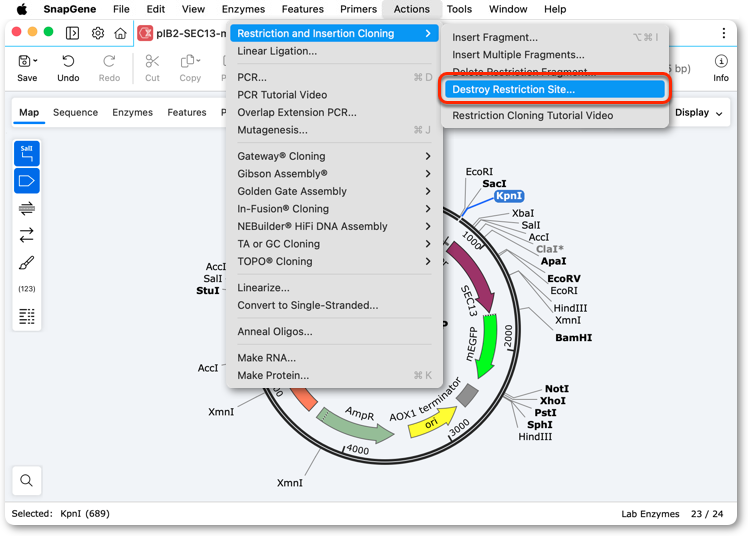Click the yellow ori feature arrow
The width and height of the screenshot is (748, 536).
[x=432, y=423]
